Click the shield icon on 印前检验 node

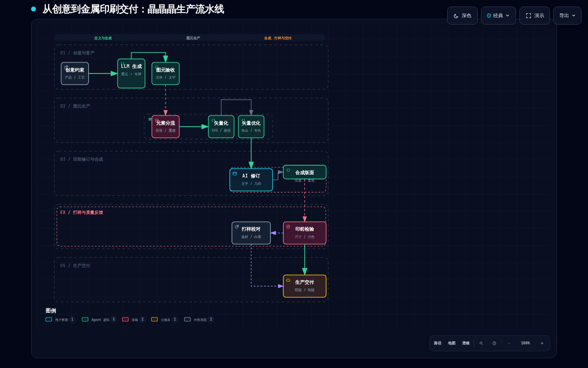288,227
